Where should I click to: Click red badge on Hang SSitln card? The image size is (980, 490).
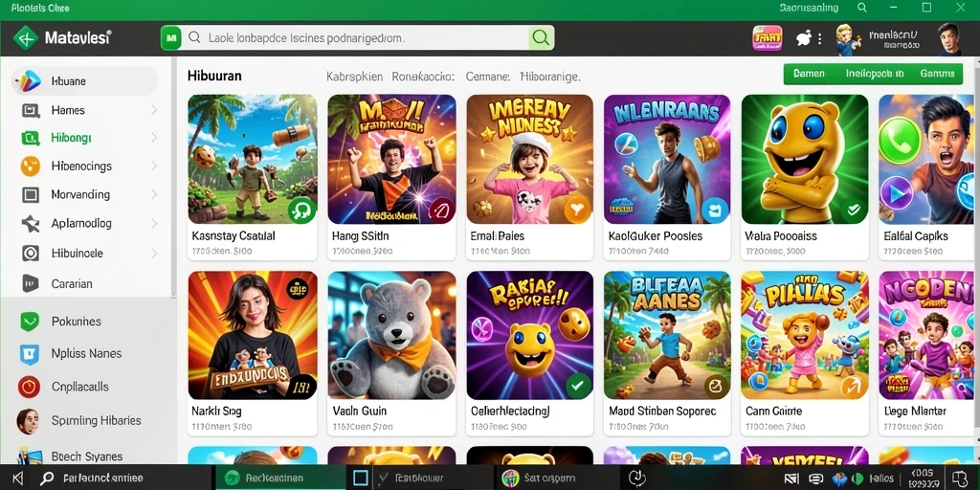click(440, 210)
